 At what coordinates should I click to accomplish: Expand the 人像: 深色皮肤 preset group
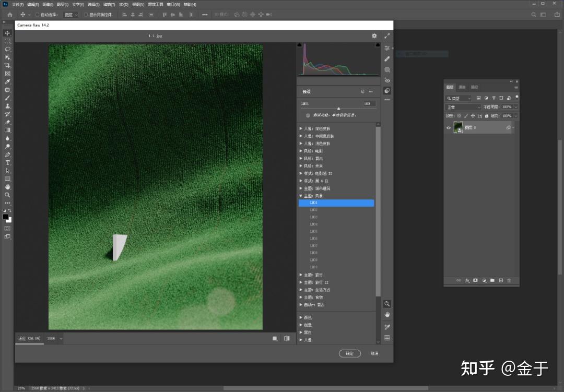[301, 128]
